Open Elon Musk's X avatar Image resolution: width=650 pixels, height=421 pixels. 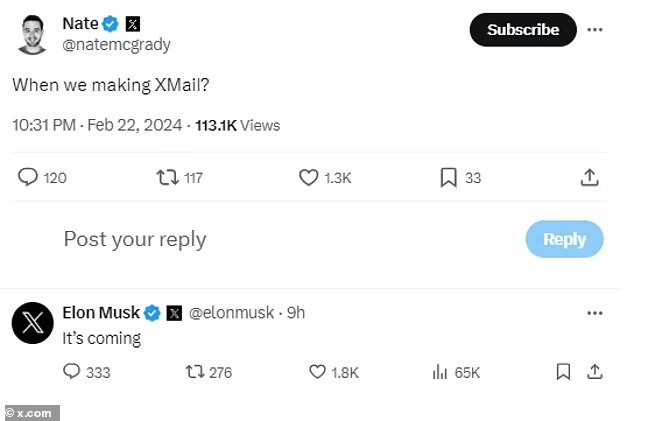(33, 322)
